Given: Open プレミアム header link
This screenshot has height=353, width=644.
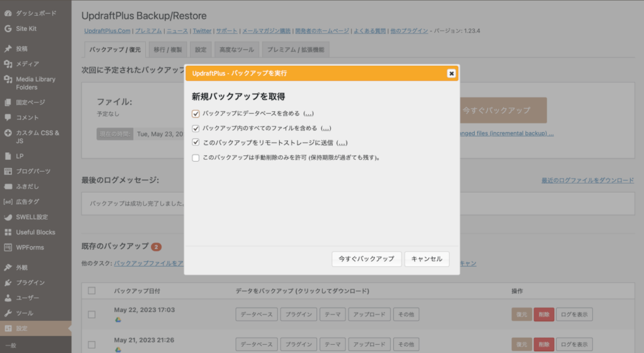Looking at the screenshot, I should click(148, 31).
